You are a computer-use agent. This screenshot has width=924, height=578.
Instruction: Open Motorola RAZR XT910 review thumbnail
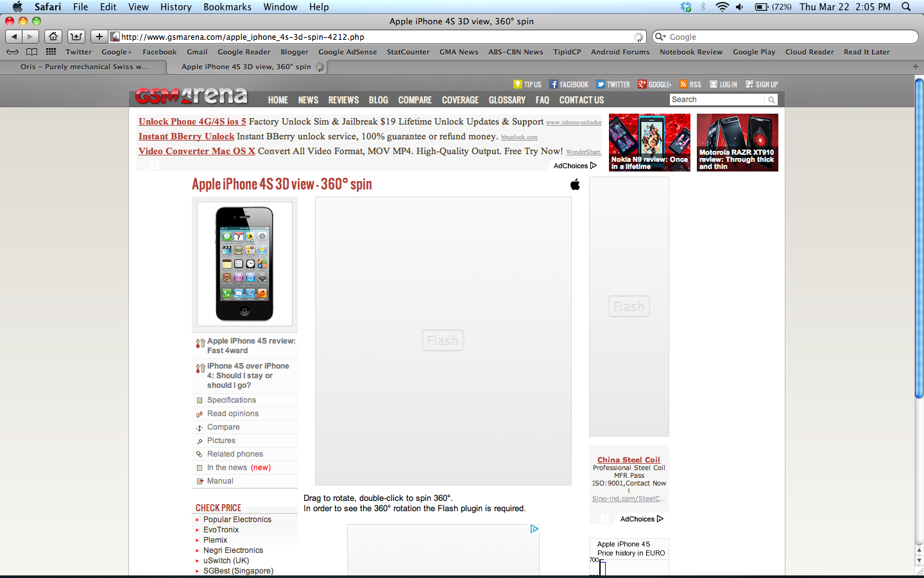pyautogui.click(x=737, y=143)
